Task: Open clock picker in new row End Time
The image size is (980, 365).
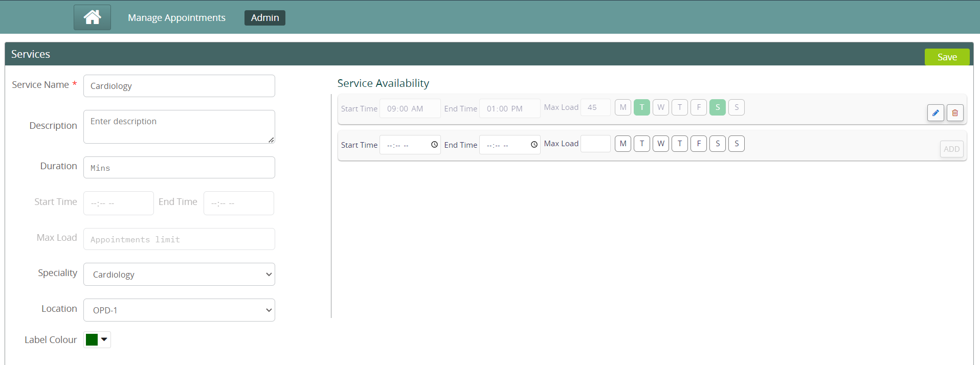Action: (x=534, y=145)
